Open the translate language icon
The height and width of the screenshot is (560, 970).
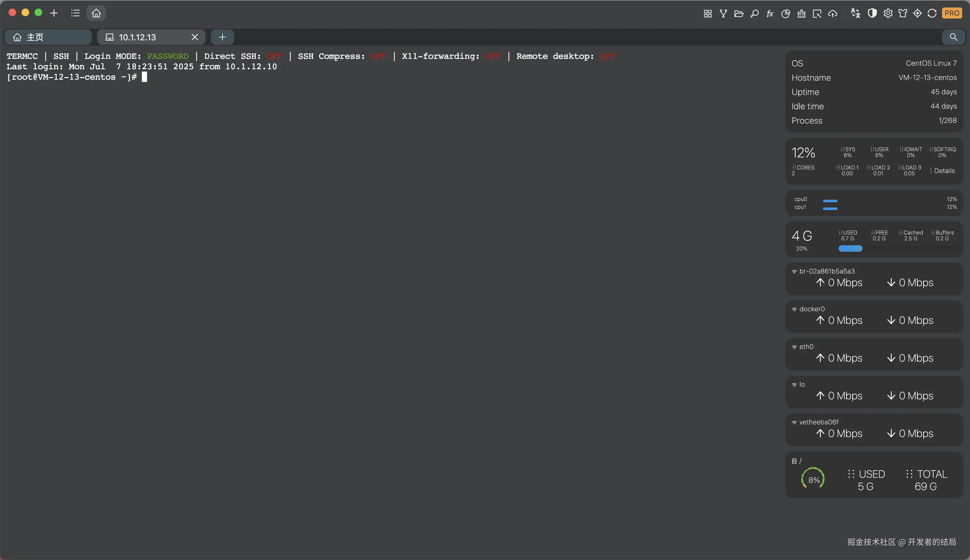855,13
